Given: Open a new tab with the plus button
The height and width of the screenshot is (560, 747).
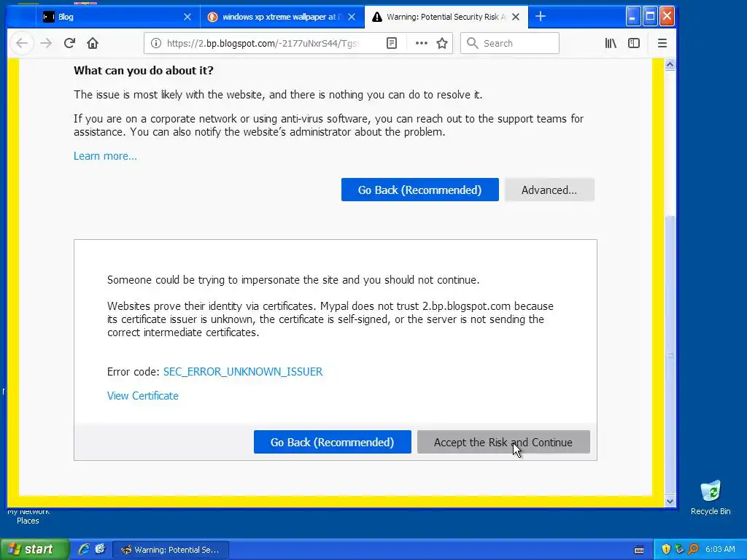Looking at the screenshot, I should pyautogui.click(x=541, y=17).
